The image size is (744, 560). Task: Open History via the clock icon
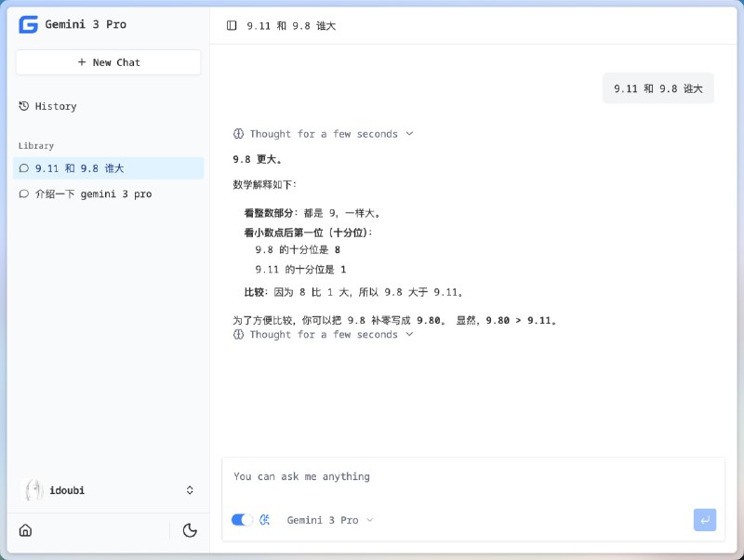tap(23, 106)
